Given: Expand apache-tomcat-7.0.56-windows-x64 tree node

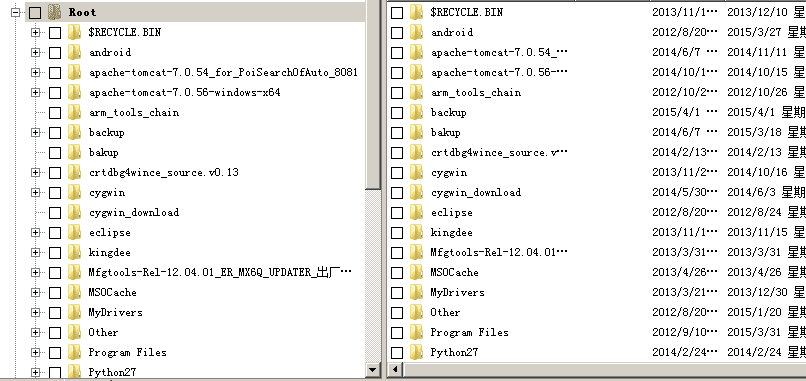Looking at the screenshot, I should tap(35, 93).
